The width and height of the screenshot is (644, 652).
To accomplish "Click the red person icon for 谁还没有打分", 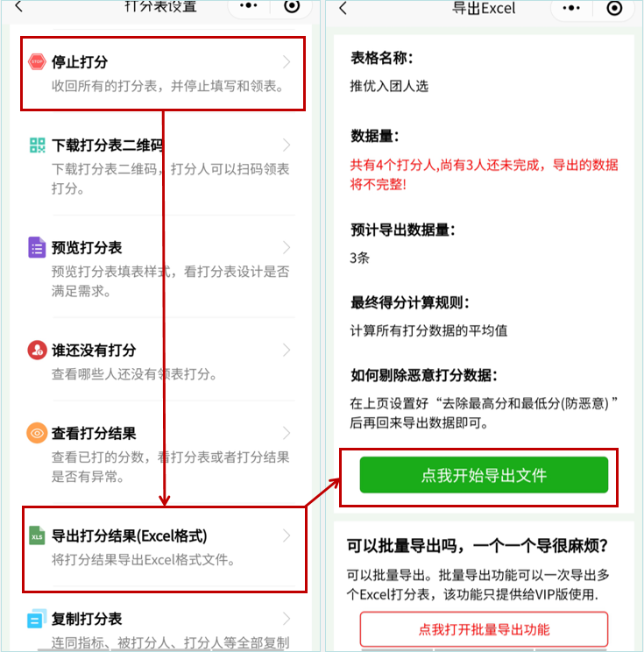I will coord(37,351).
